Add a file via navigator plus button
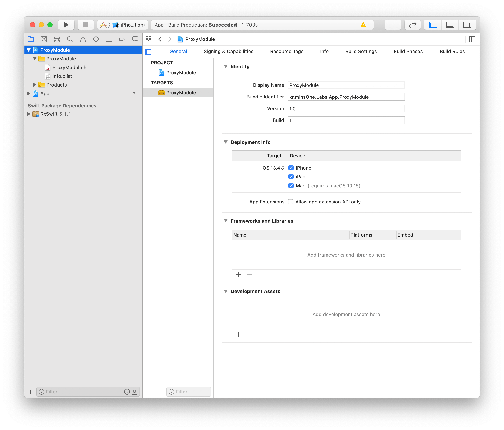 30,392
